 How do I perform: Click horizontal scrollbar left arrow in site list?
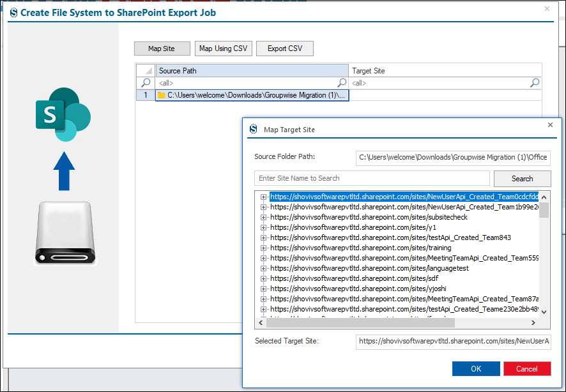[x=261, y=323]
